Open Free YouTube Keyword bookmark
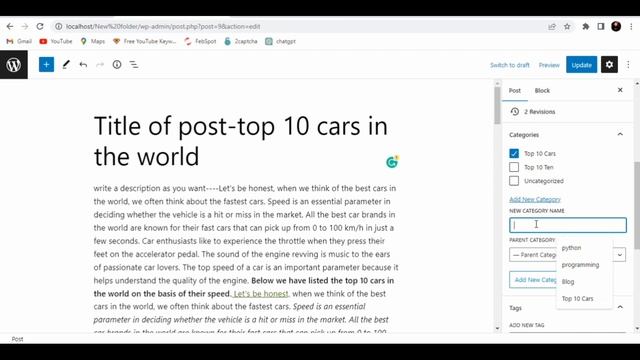640x360 pixels. pos(144,41)
